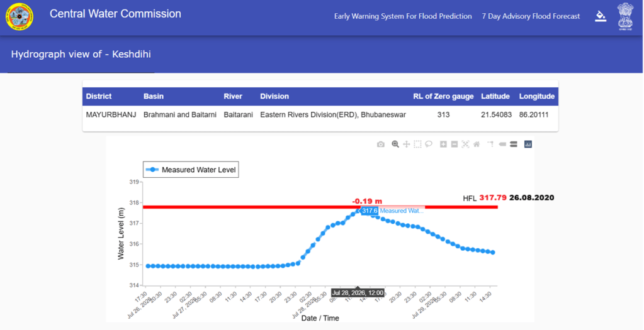Select the Lasso Select tool
This screenshot has width=644, height=330.
pos(429,144)
